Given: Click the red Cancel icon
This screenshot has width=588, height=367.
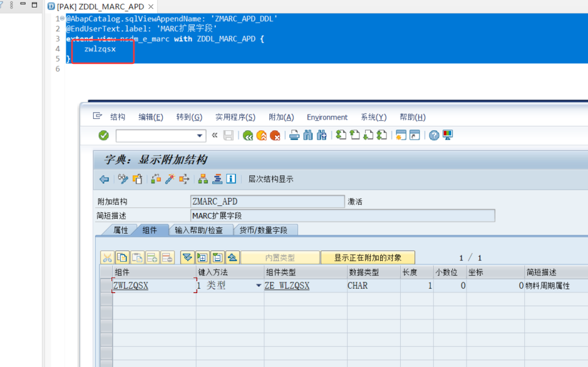Looking at the screenshot, I should [275, 135].
